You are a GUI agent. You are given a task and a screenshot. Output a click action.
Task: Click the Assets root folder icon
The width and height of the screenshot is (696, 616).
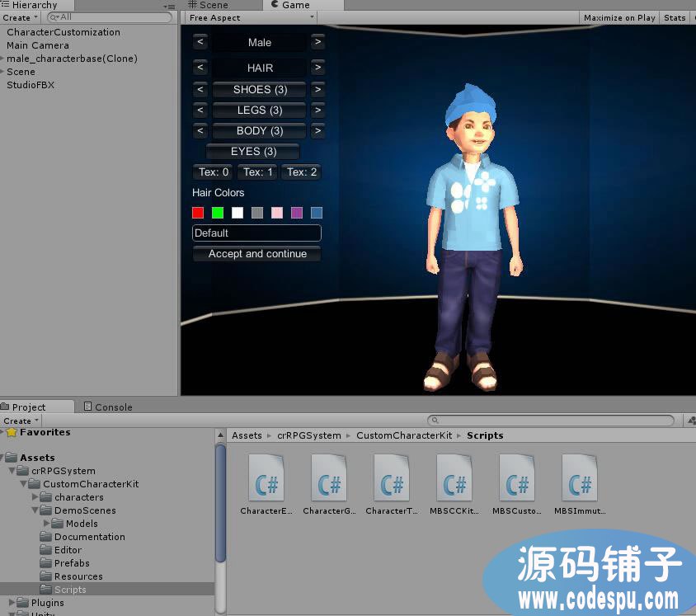click(x=11, y=457)
